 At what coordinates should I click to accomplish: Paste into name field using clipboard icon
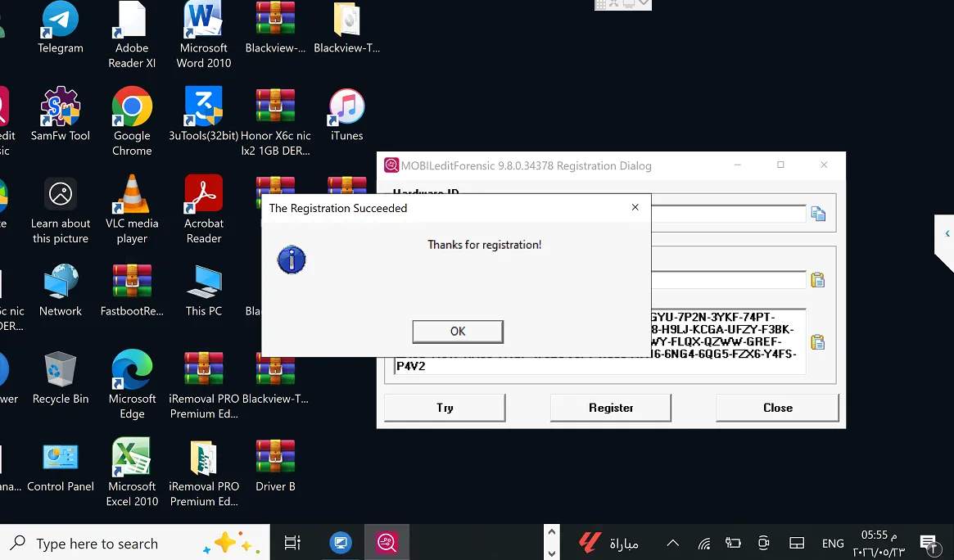coord(818,280)
